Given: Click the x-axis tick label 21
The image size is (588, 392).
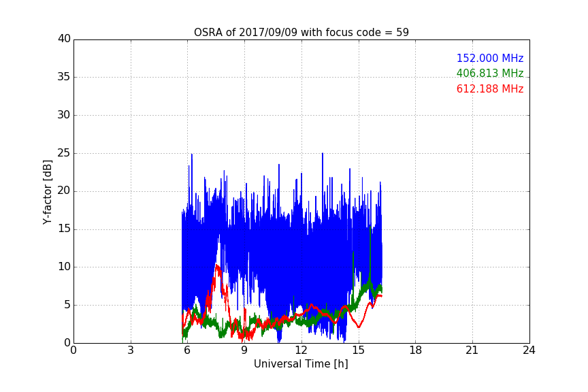Looking at the screenshot, I should [x=472, y=350].
